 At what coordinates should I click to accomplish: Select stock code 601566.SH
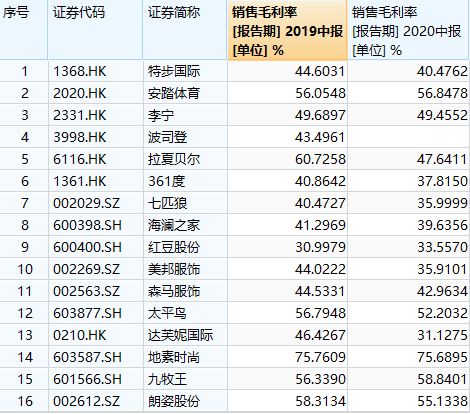87,379
